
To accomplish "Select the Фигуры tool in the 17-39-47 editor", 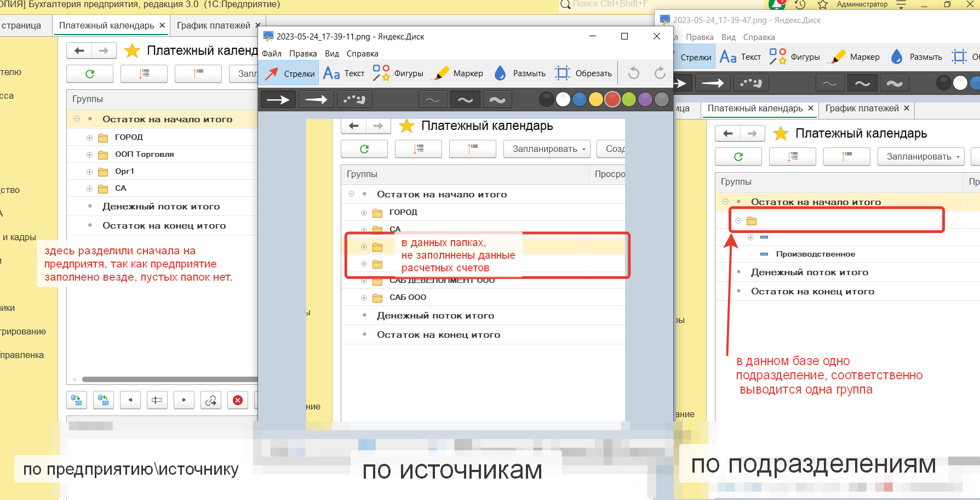I will tap(794, 57).
